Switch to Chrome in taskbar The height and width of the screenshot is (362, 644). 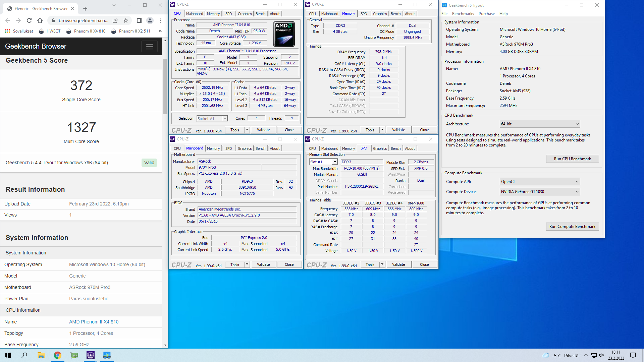(x=57, y=355)
